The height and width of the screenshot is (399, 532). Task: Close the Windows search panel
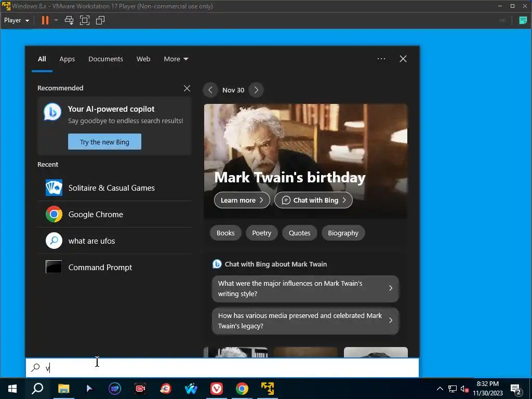[x=403, y=59]
